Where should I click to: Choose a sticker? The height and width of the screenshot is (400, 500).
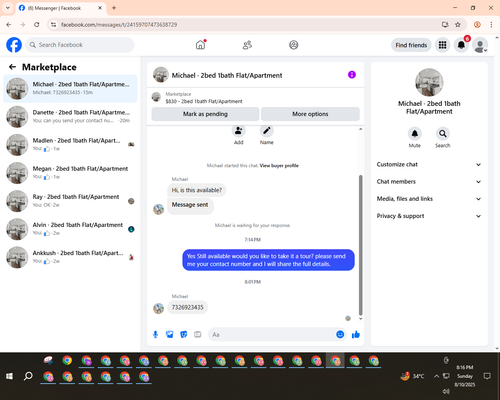pos(184,334)
